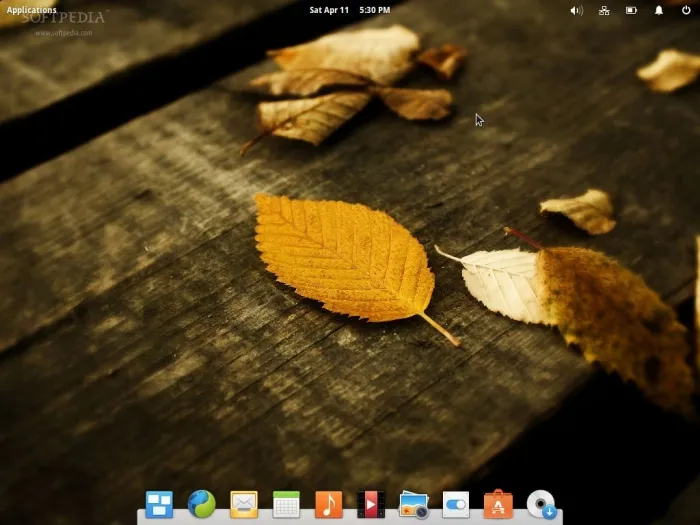Launch the disc installer icon in dock
700x525 pixels.
coord(541,504)
